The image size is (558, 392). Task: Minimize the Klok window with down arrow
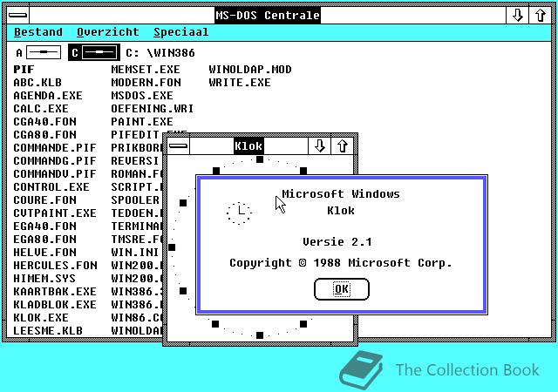coord(319,145)
